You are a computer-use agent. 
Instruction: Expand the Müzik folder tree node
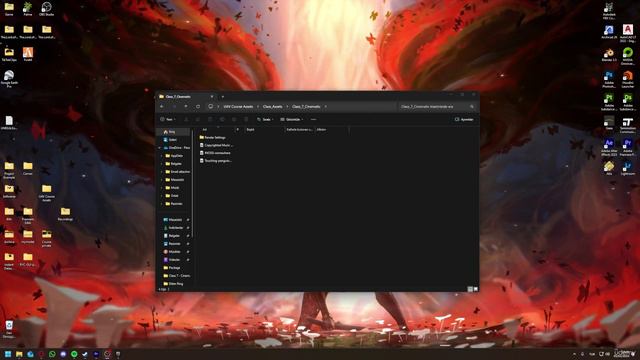pyautogui.click(x=162, y=188)
